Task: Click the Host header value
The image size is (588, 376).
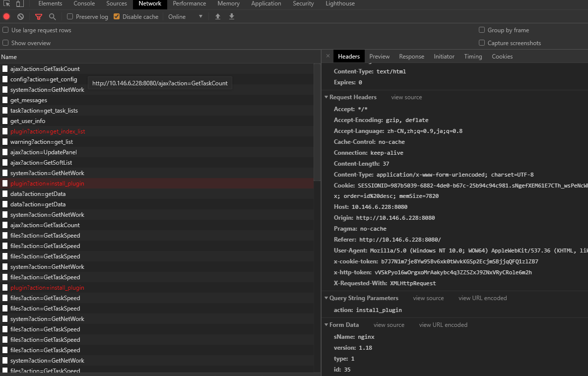Action: 380,207
